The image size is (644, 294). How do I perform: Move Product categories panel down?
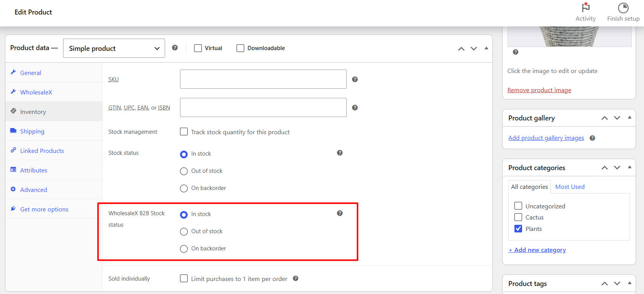click(x=617, y=168)
